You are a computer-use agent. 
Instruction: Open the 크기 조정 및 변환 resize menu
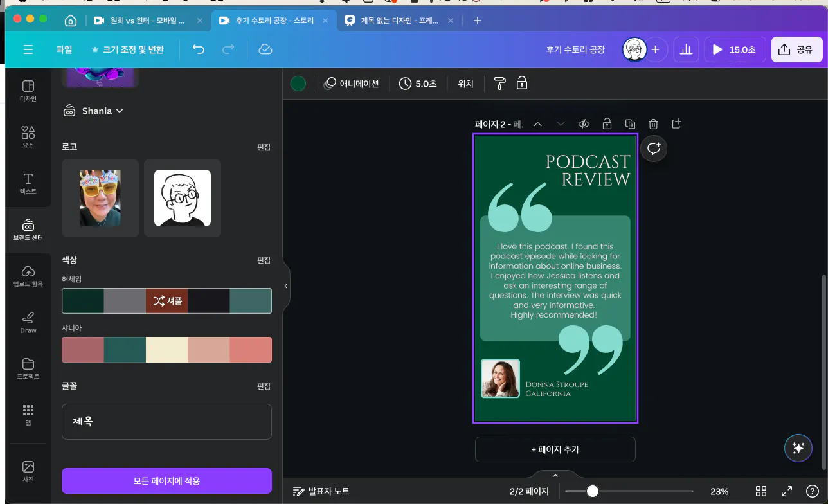(128, 50)
